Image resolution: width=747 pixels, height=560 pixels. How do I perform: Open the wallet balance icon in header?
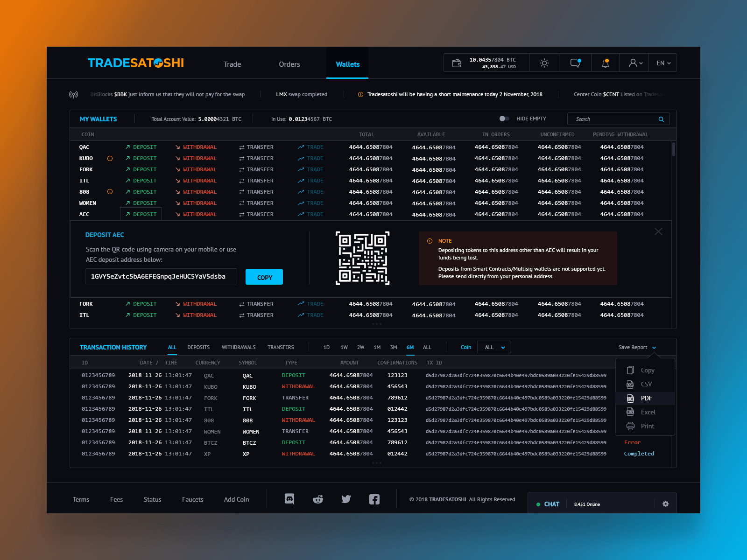[x=457, y=63]
